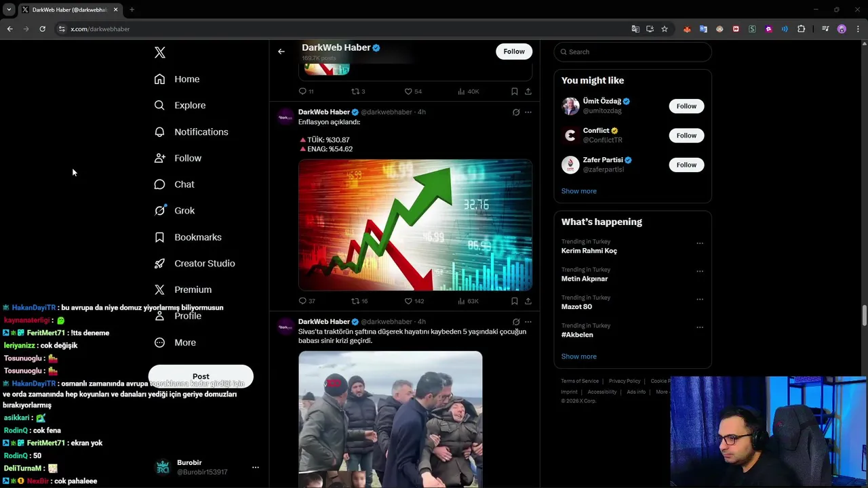Open the Sivas tweet video thumbnail
This screenshot has height=488, width=868.
click(x=391, y=419)
